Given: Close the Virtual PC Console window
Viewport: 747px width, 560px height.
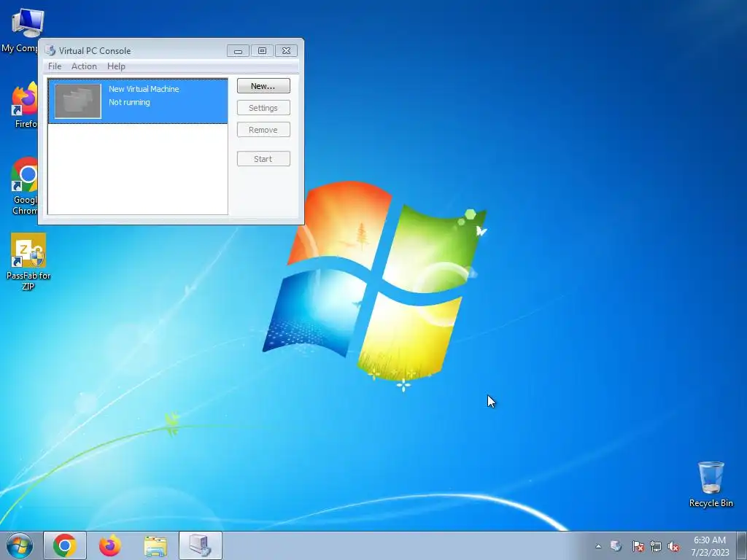Looking at the screenshot, I should [286, 51].
